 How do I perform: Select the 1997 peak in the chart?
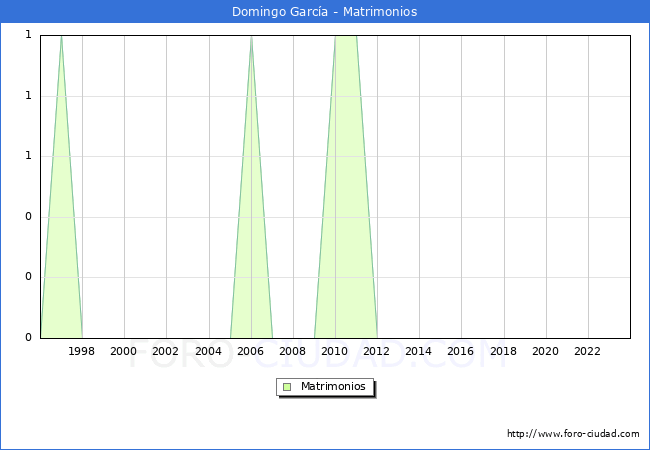coord(61,38)
